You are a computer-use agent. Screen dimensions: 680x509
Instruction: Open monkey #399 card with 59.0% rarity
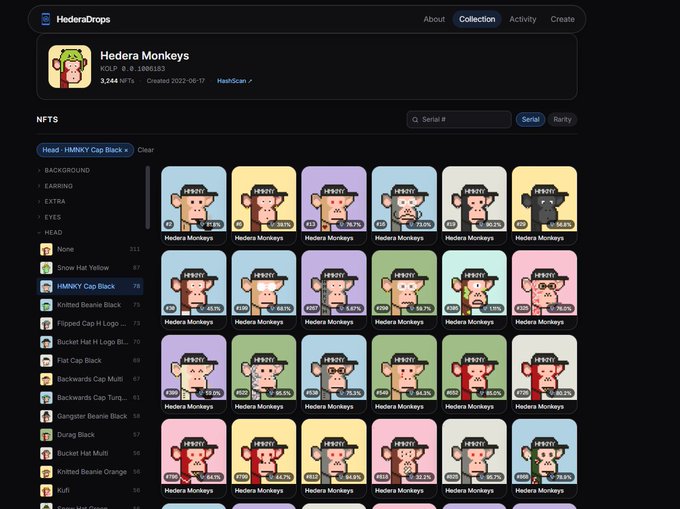click(x=193, y=374)
